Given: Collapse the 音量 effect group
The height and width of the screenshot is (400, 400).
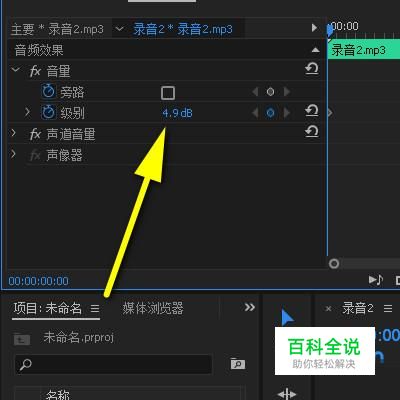Looking at the screenshot, I should pyautogui.click(x=15, y=70).
